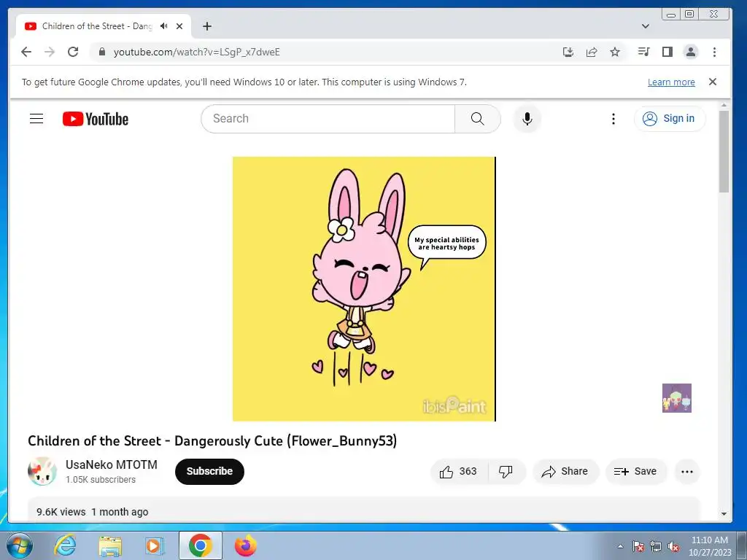Screen dimensions: 747x560
Task: Close the Children of the Street tab
Action: click(179, 26)
